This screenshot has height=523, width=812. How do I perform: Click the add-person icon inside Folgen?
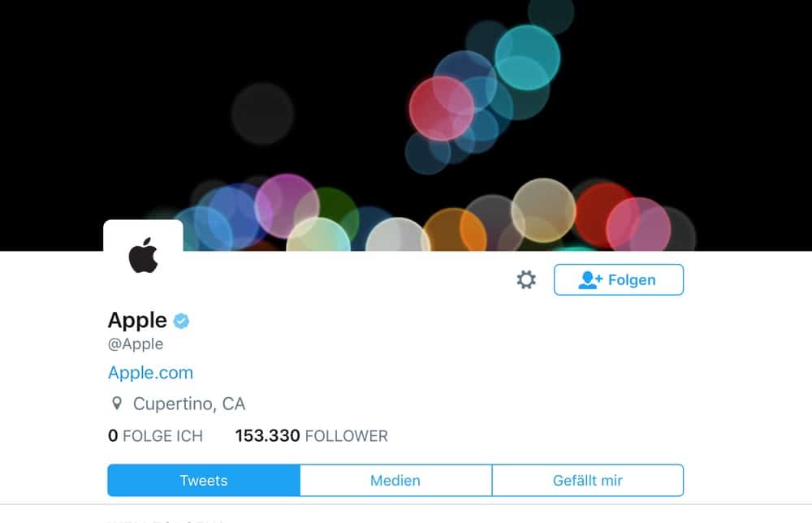590,279
